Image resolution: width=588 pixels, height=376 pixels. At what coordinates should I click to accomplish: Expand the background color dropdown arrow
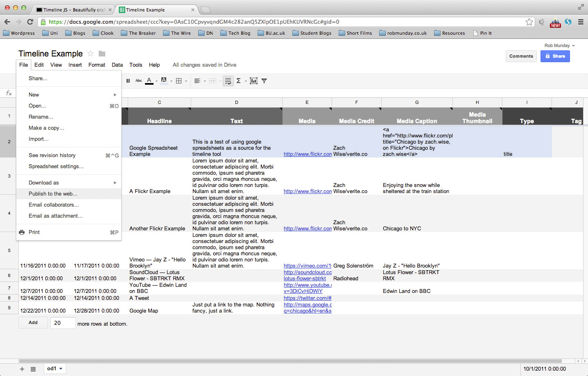(x=171, y=81)
